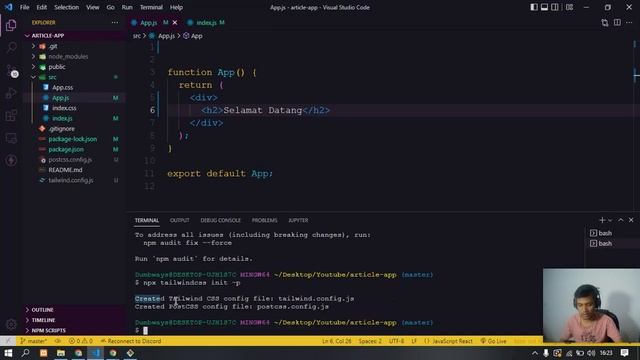This screenshot has height=360, width=640.
Task: Open Windows Start button
Action: point(8,353)
